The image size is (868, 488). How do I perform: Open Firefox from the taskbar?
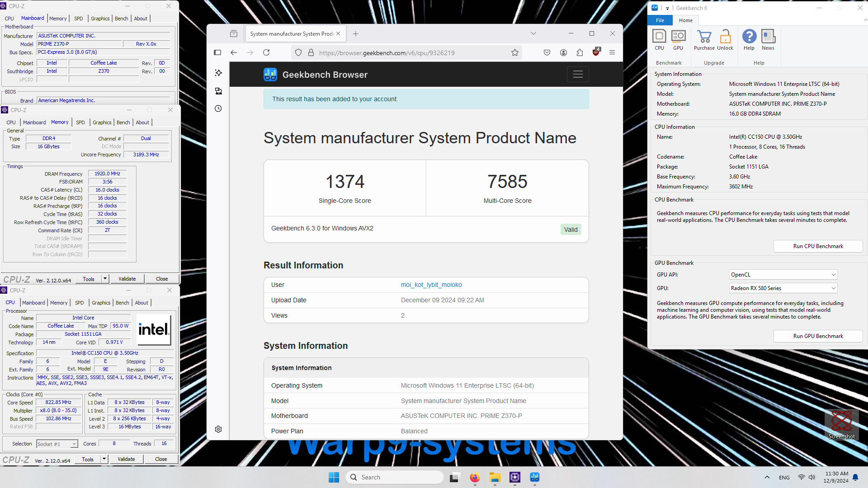475,477
